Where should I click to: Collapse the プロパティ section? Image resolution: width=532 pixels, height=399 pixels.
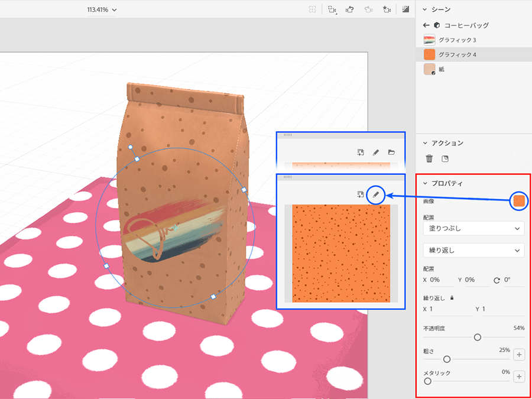pos(425,183)
